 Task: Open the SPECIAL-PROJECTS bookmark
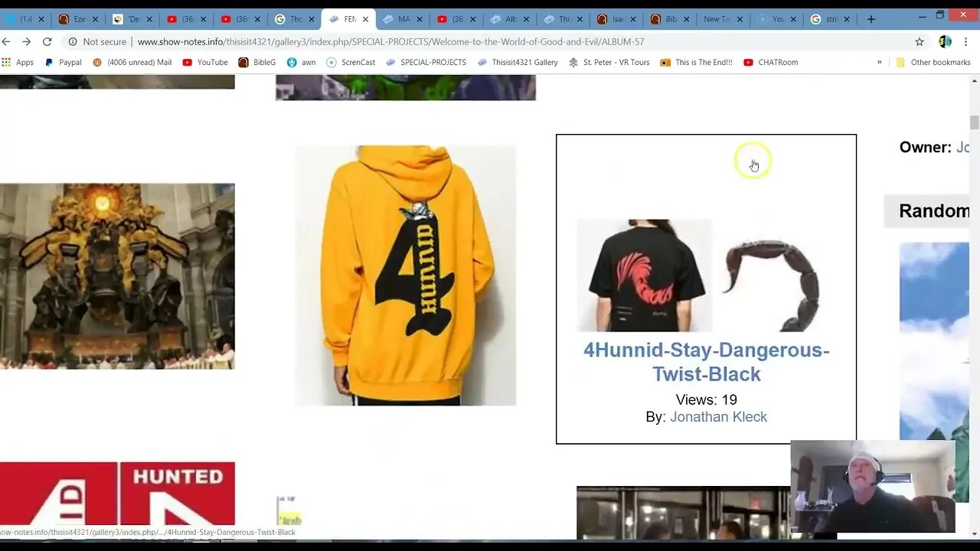coord(426,62)
